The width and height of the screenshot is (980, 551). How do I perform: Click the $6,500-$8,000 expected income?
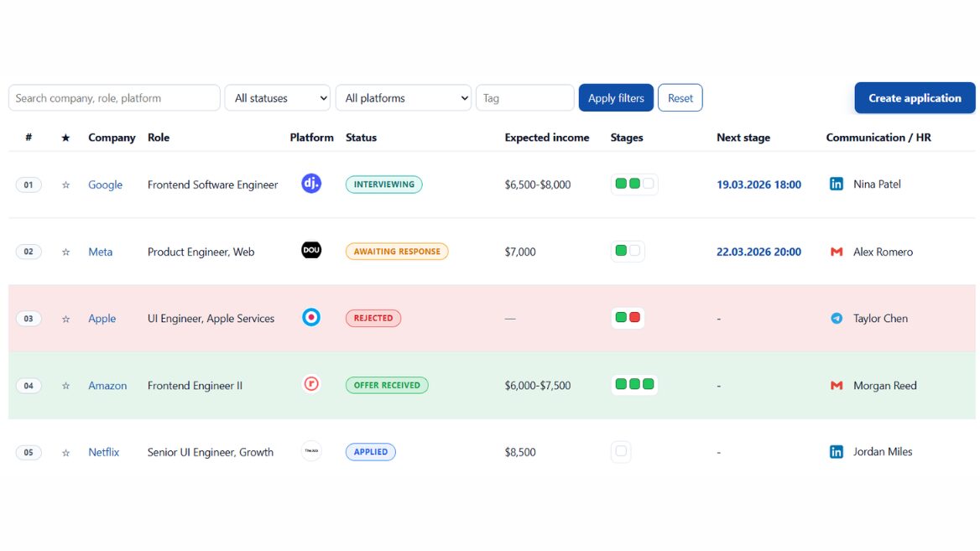(538, 185)
